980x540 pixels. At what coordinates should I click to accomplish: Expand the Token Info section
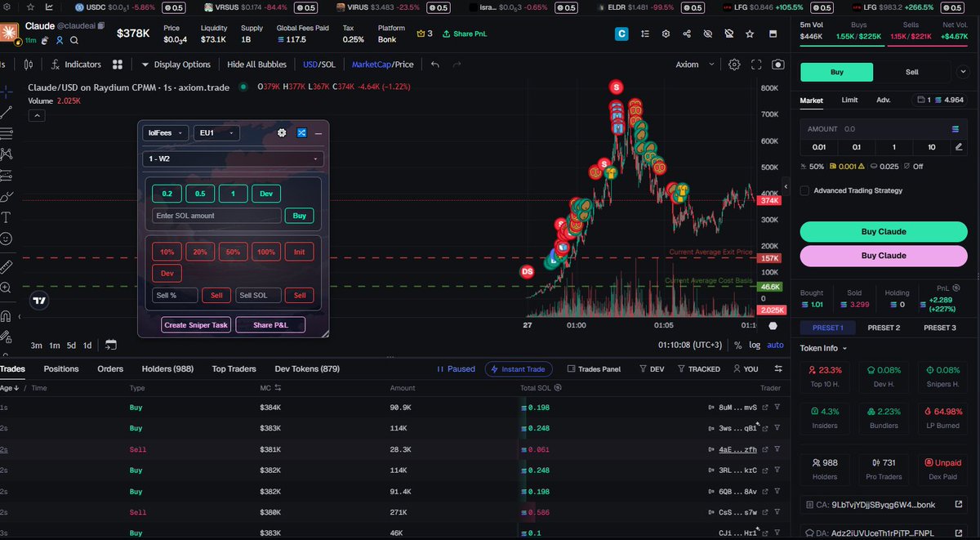coord(822,348)
